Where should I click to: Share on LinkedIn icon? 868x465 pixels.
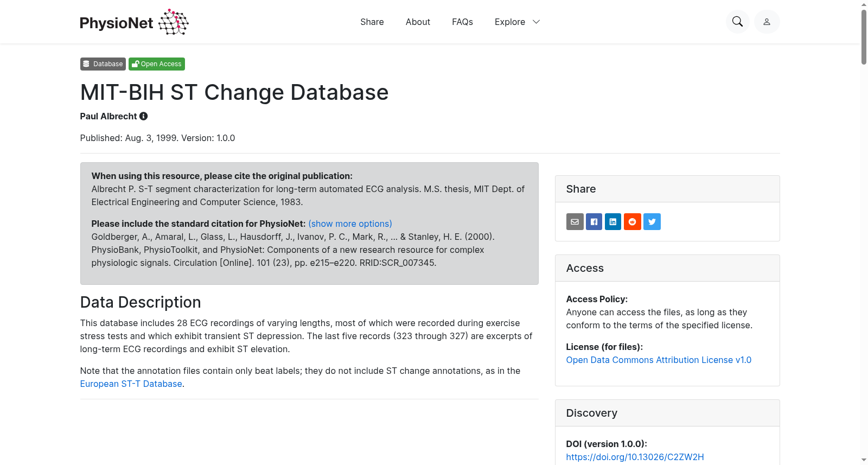click(613, 221)
